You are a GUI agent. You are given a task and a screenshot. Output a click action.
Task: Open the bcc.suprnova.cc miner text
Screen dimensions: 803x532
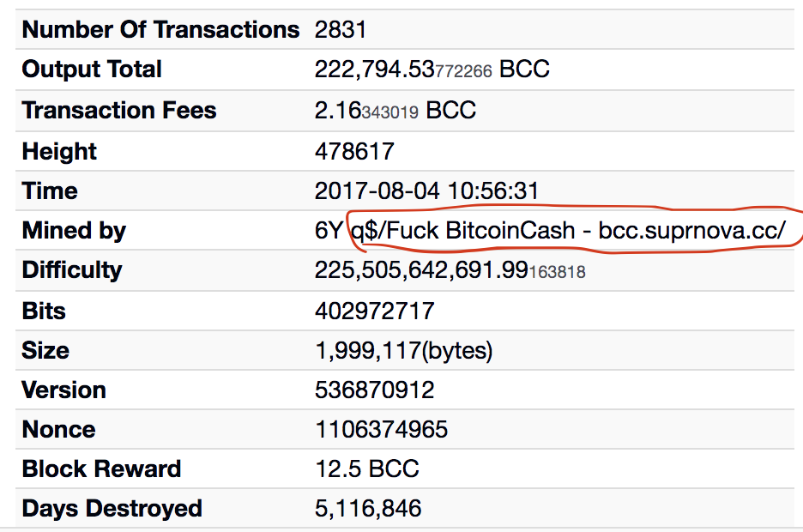(x=691, y=231)
